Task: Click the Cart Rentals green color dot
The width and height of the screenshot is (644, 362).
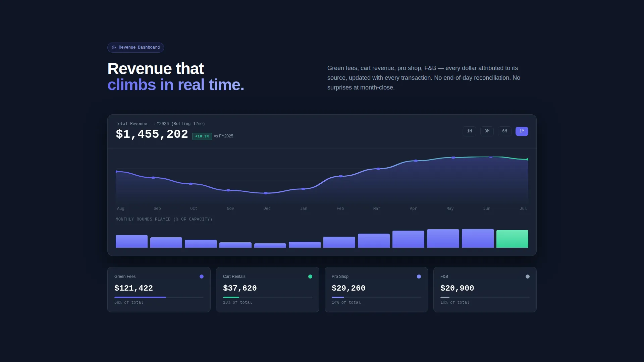Action: pyautogui.click(x=310, y=277)
